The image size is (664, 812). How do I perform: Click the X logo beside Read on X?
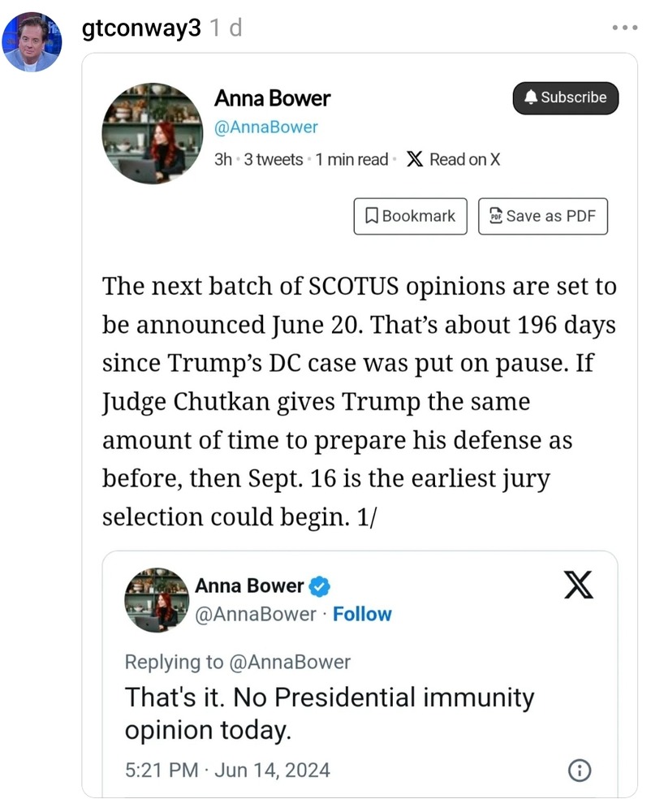coord(415,159)
